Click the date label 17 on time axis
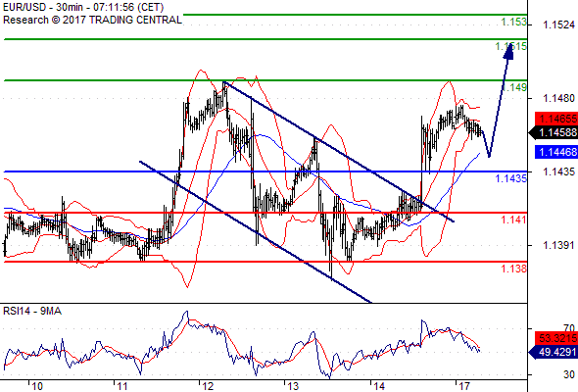 click(x=464, y=386)
